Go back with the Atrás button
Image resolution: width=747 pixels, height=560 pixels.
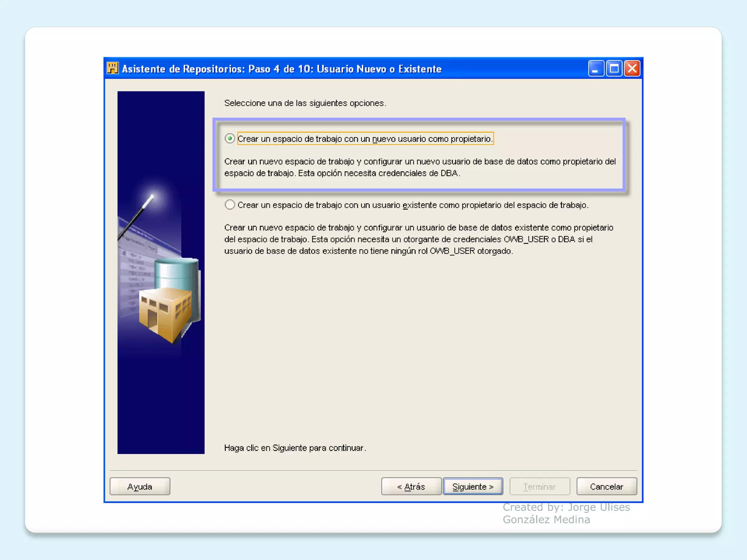click(x=411, y=486)
